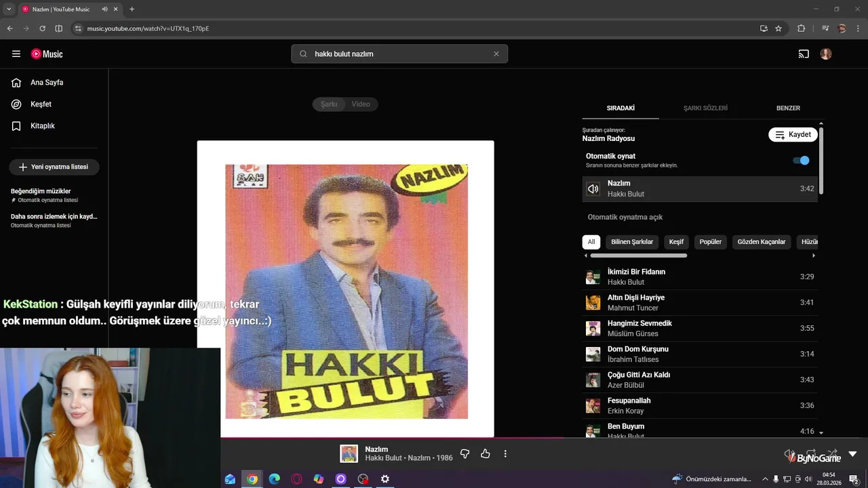Dislike the song in player bar
Image resolution: width=868 pixels, height=488 pixels.
coord(465,454)
